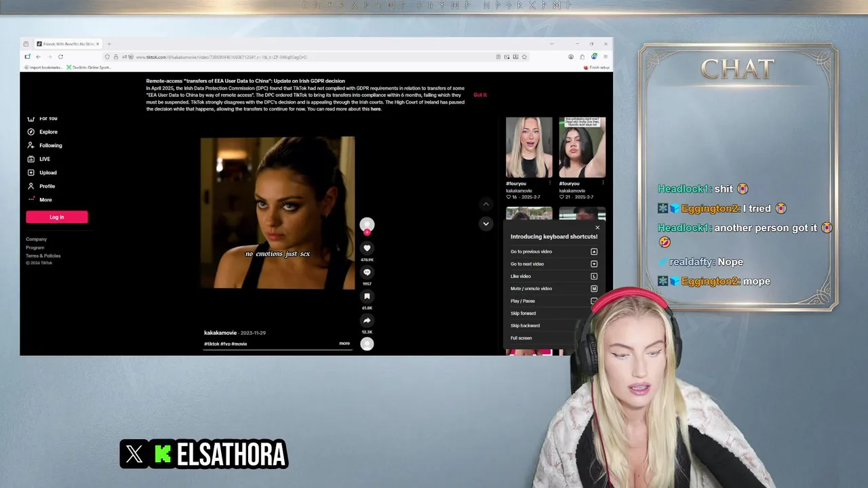The height and width of the screenshot is (488, 868).
Task: Open dark-haired woman #fouryou thumbnail
Action: [582, 147]
